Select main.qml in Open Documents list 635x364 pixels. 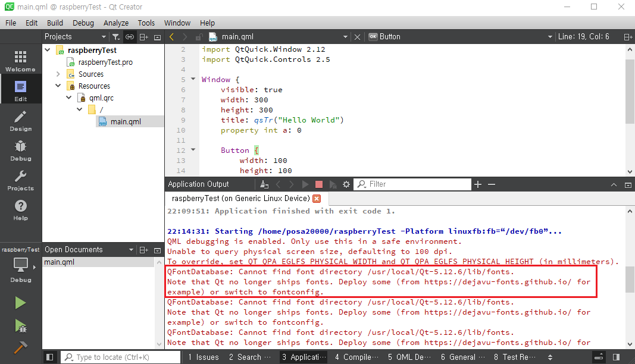[99, 262]
